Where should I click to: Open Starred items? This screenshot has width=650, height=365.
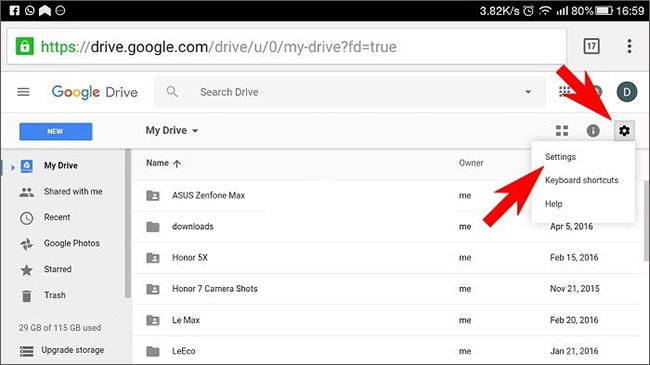click(58, 269)
